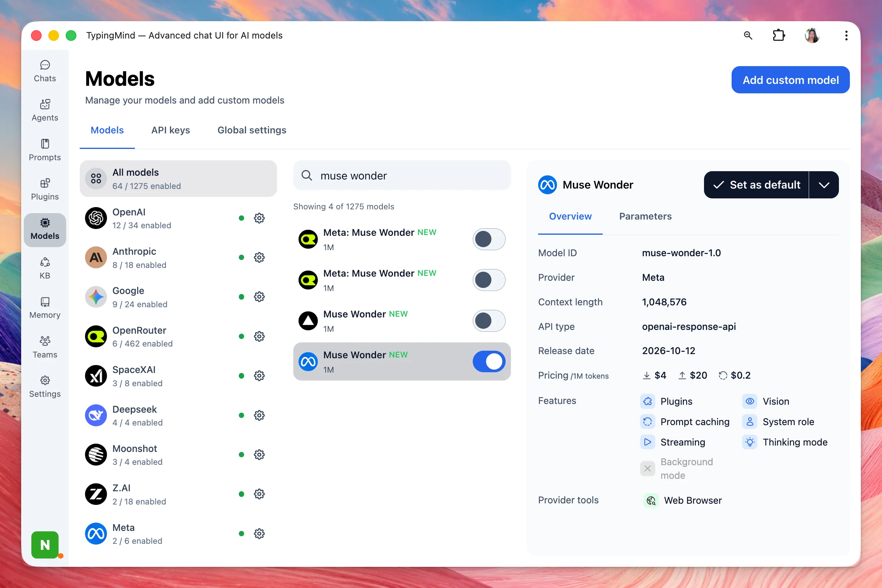Select the Google provider row
The height and width of the screenshot is (588, 882).
pos(178,297)
